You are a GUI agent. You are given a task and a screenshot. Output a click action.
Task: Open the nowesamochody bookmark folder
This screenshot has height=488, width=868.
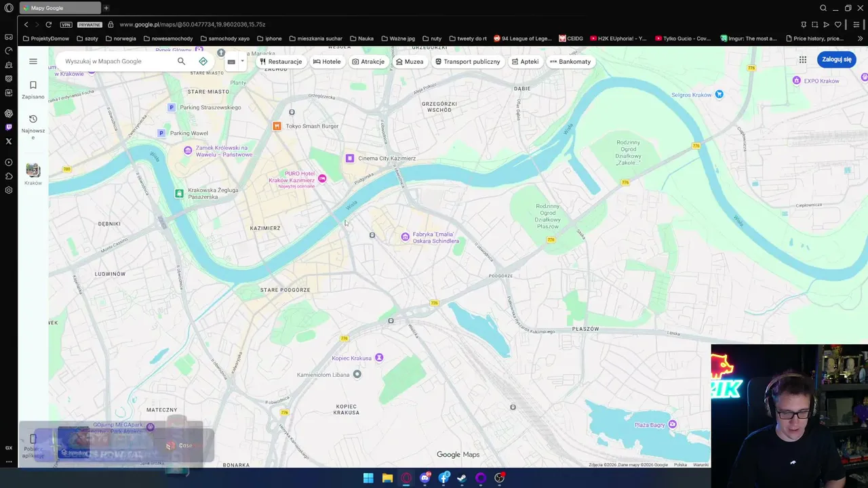(x=168, y=39)
